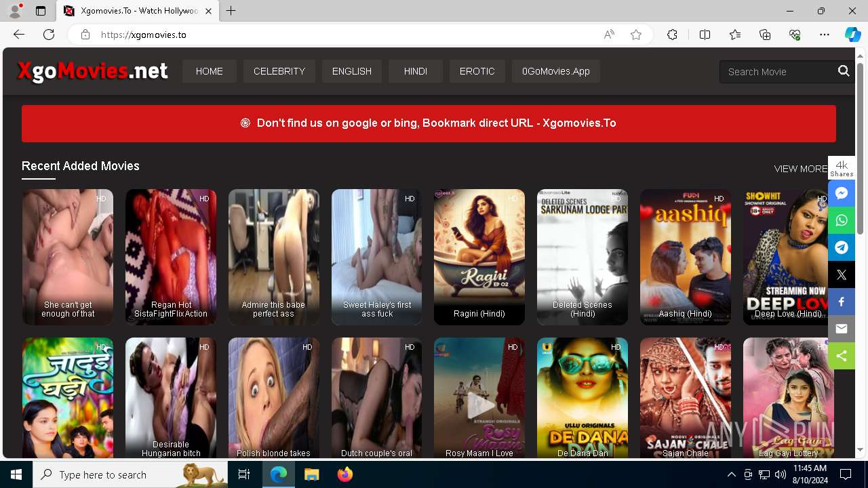Viewport: 868px width, 488px height.
Task: Focus the Search Movie field
Action: tap(778, 71)
